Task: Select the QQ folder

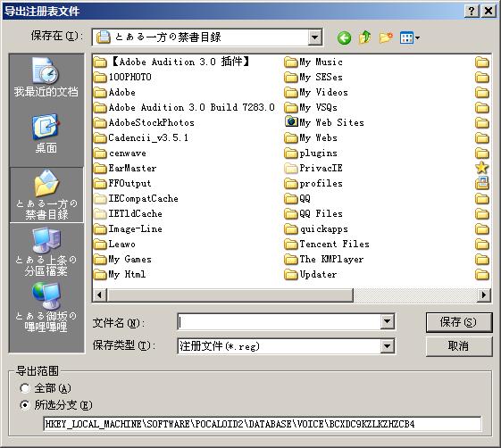Action: click(297, 198)
